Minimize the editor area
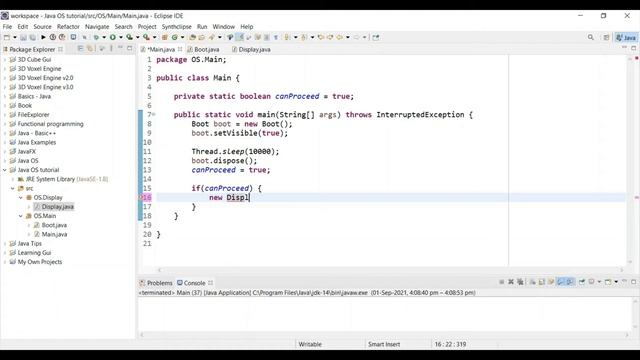The height and width of the screenshot is (360, 640). [624, 48]
